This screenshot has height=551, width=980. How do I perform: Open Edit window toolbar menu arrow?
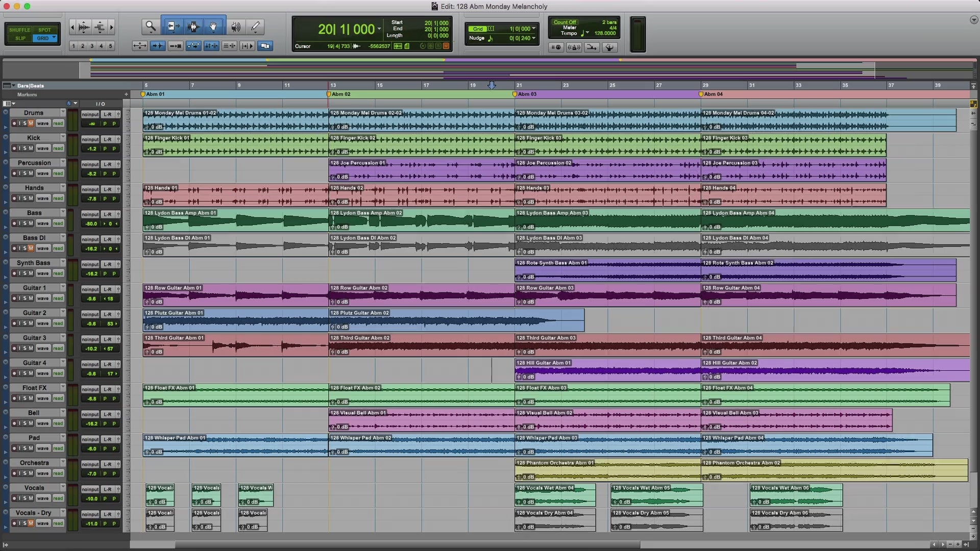click(973, 20)
